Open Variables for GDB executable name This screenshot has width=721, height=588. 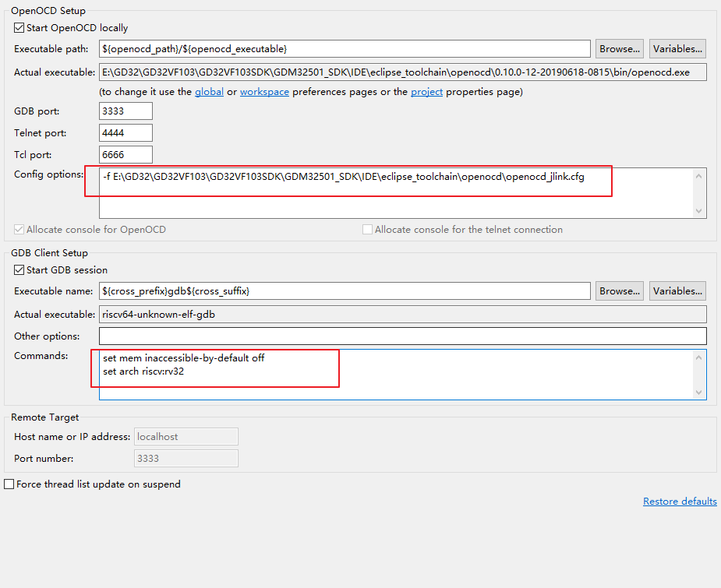[x=677, y=291]
